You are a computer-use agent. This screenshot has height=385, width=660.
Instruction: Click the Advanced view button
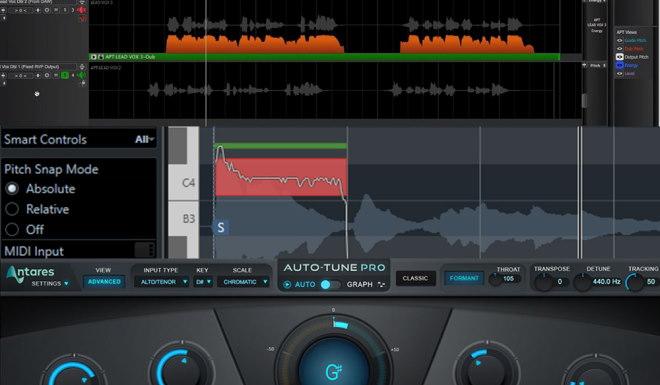tap(104, 281)
